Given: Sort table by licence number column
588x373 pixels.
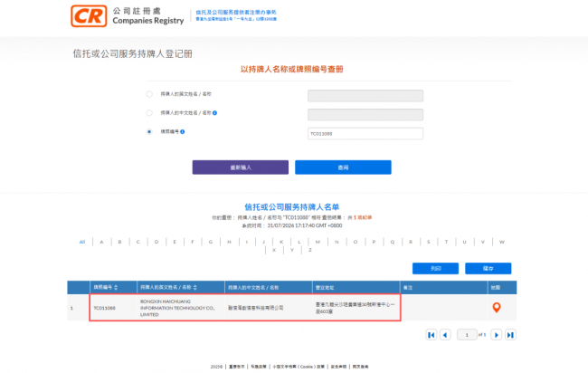Looking at the screenshot, I should click(116, 287).
